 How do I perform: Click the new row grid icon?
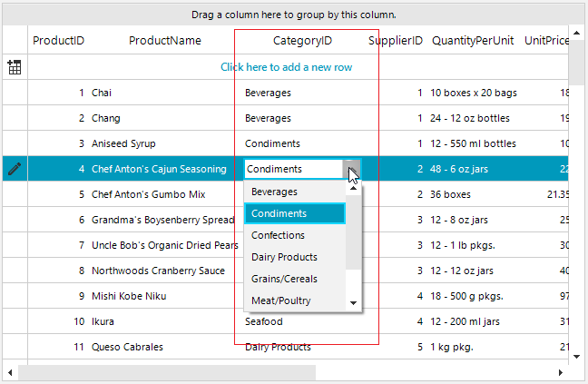(x=14, y=67)
